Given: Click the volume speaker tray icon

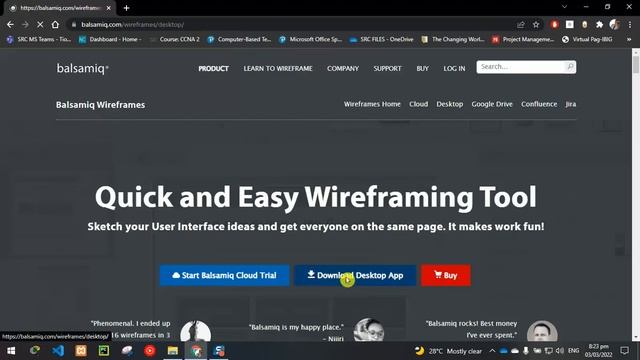Looking at the screenshot, I should click(560, 351).
